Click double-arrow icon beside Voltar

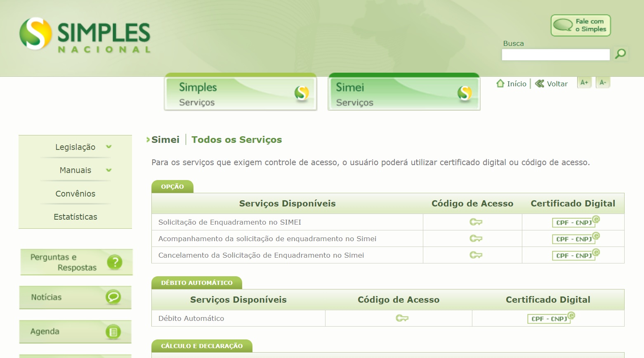point(540,83)
